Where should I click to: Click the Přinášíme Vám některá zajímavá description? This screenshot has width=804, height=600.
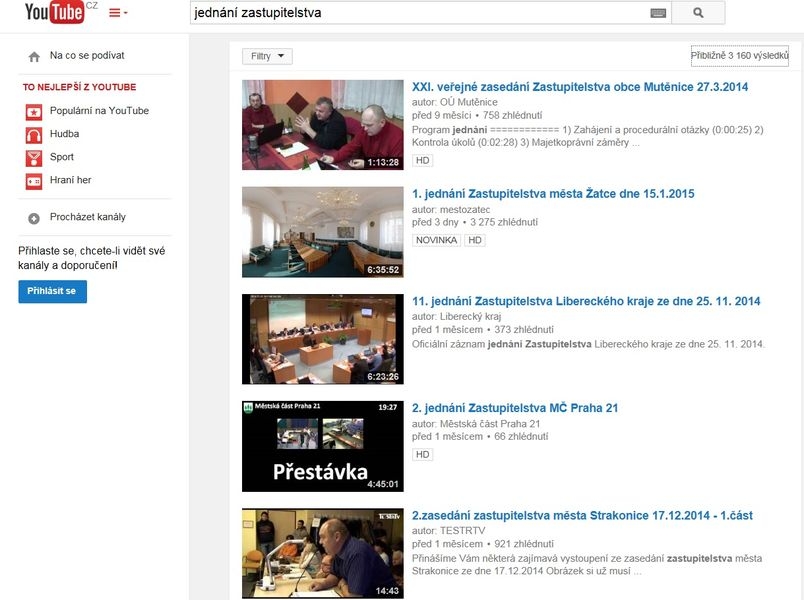pos(587,565)
